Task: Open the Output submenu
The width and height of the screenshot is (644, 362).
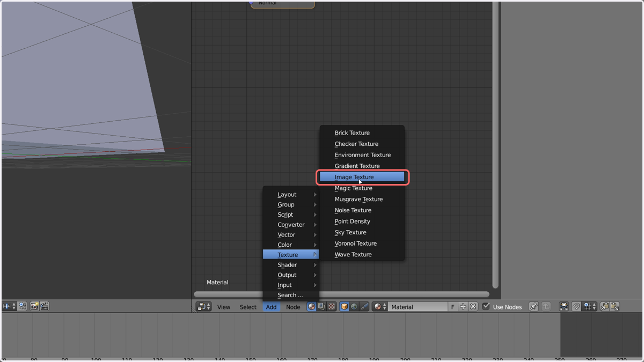Action: click(x=291, y=275)
